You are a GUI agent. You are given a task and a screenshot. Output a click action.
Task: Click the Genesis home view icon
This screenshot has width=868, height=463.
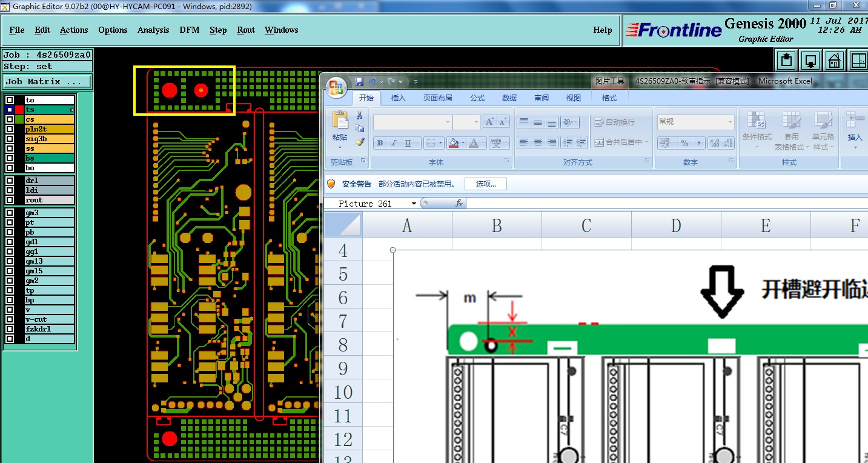point(835,60)
